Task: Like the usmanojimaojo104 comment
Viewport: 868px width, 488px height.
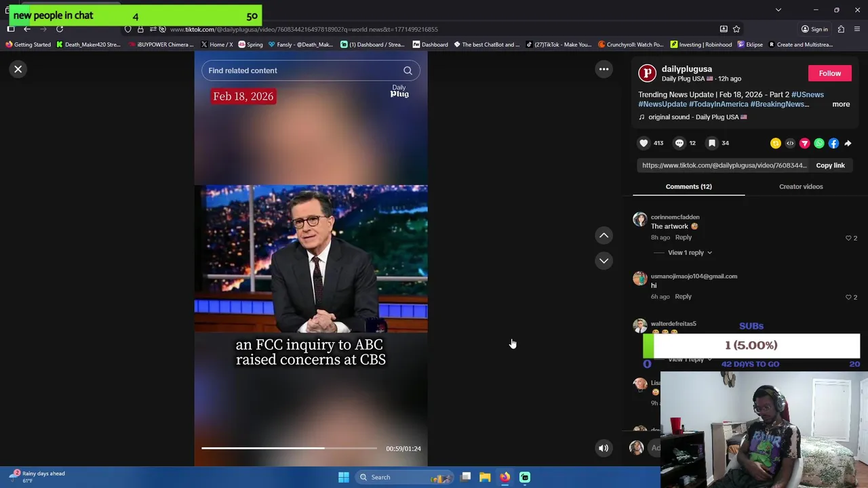Action: [x=848, y=297]
